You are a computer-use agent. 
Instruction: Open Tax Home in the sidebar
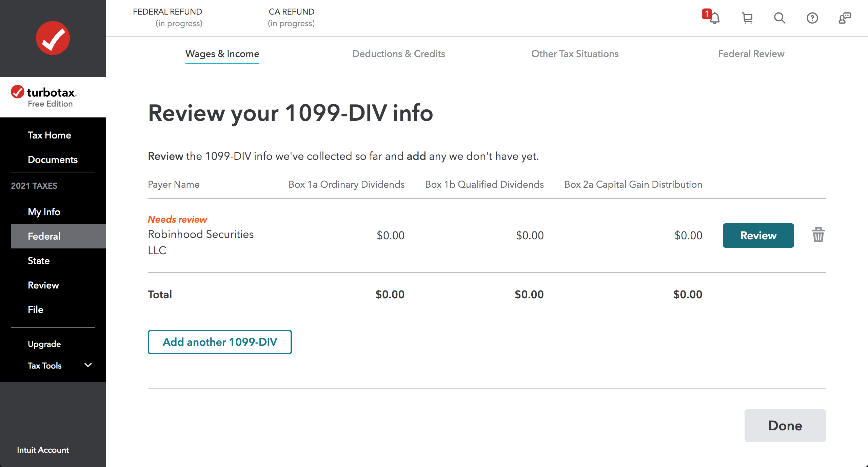50,135
